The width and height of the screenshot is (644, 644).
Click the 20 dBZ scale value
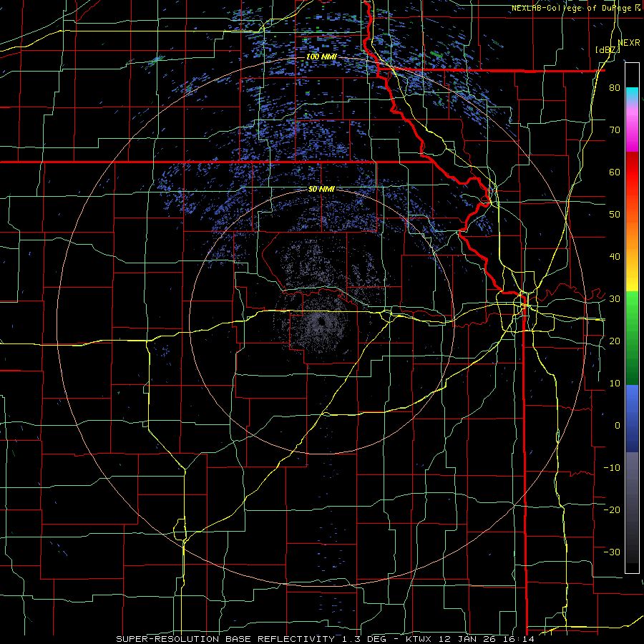tap(615, 341)
